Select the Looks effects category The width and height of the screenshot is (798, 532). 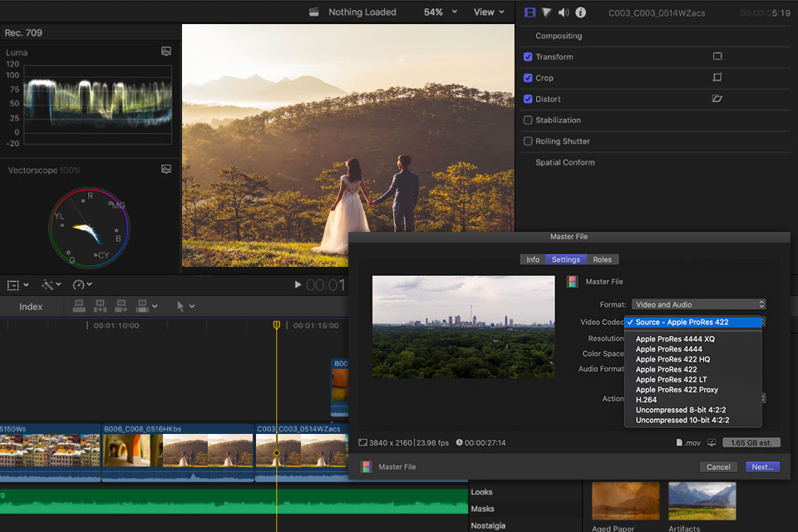coord(481,492)
